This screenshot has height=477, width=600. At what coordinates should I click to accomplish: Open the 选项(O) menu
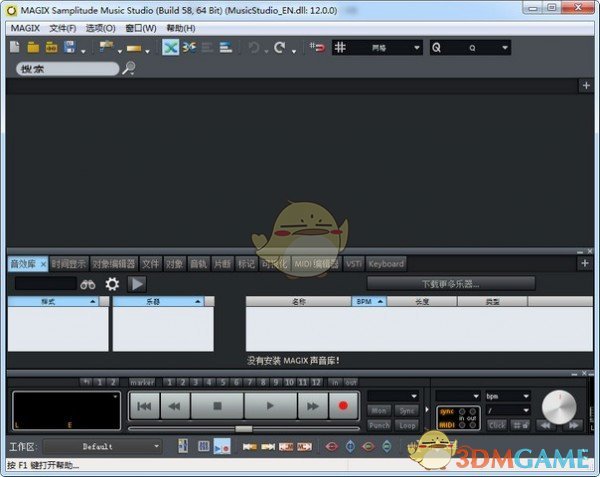[x=101, y=28]
